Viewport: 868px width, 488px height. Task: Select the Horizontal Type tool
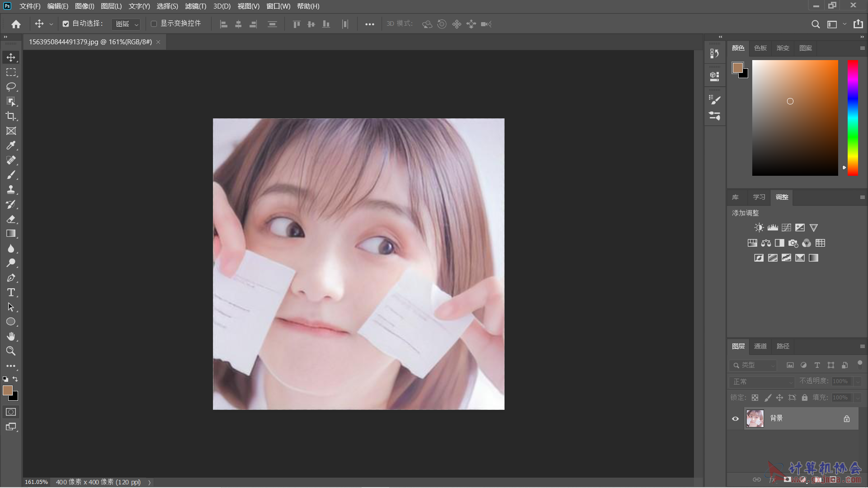pyautogui.click(x=11, y=292)
